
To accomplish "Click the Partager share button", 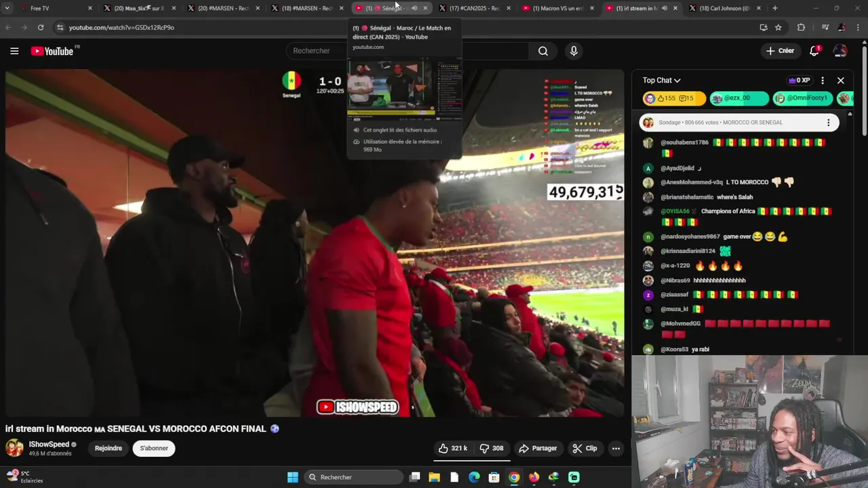I will click(538, 448).
